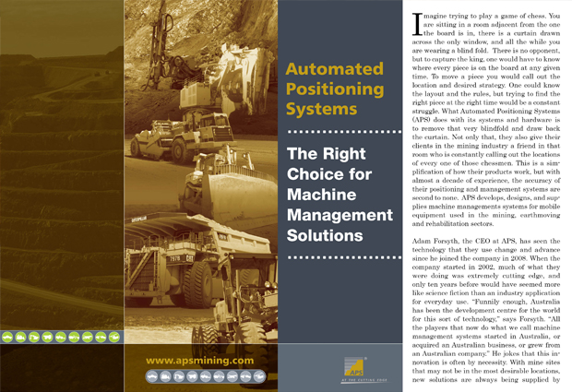Select the green haul truck icon
572x392 pixels.
(47, 337)
